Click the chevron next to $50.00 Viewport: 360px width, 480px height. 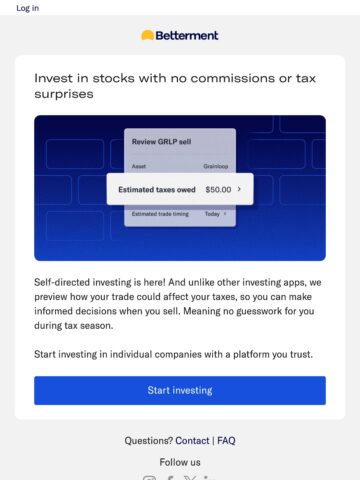coord(239,189)
